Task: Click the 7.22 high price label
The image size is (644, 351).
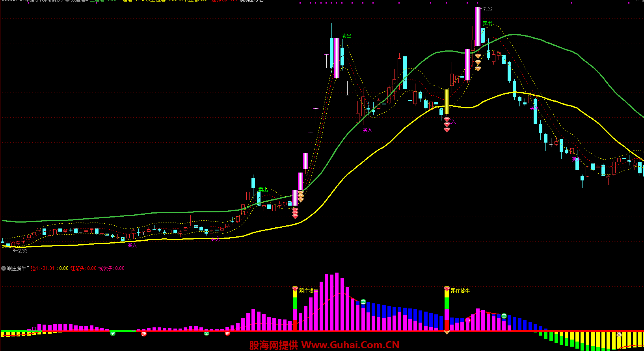Action: 488,9
